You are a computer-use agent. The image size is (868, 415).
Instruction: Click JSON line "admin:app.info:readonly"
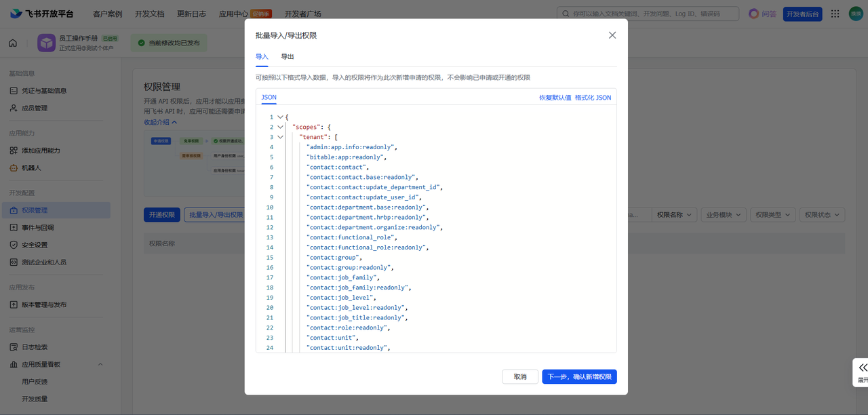click(x=351, y=147)
